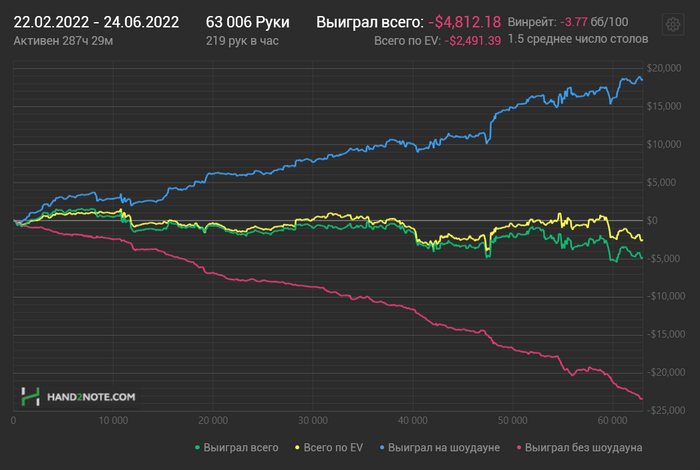Click the $0 y-axis label
The height and width of the screenshot is (470, 700).
[x=652, y=220]
